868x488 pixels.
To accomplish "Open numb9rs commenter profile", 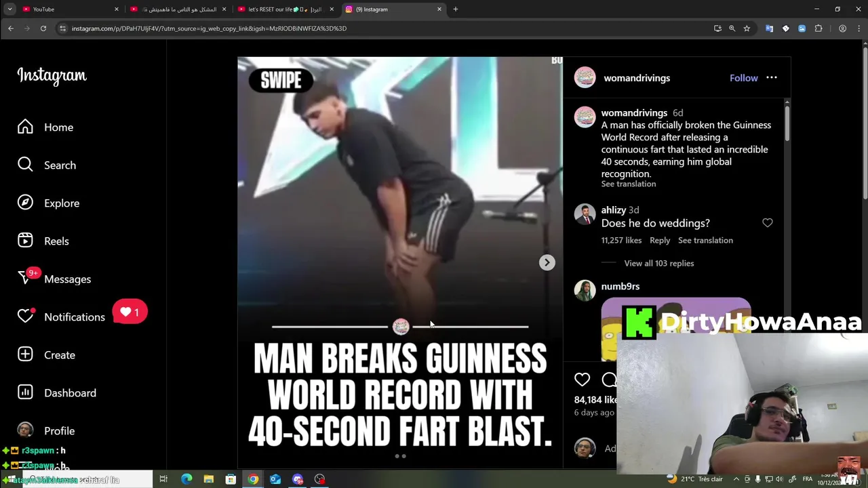I will [620, 287].
